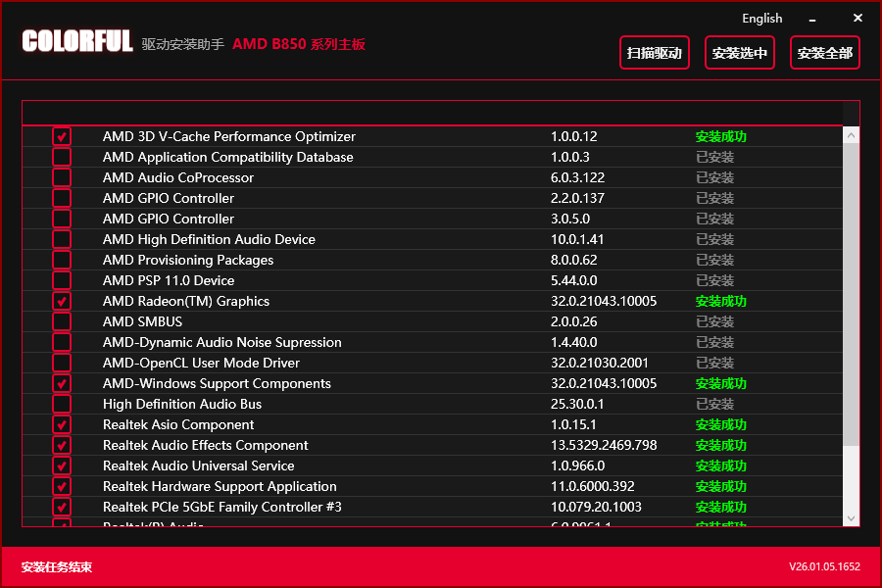Click the 安装全部 install all button
The width and height of the screenshot is (882, 588).
(x=825, y=53)
